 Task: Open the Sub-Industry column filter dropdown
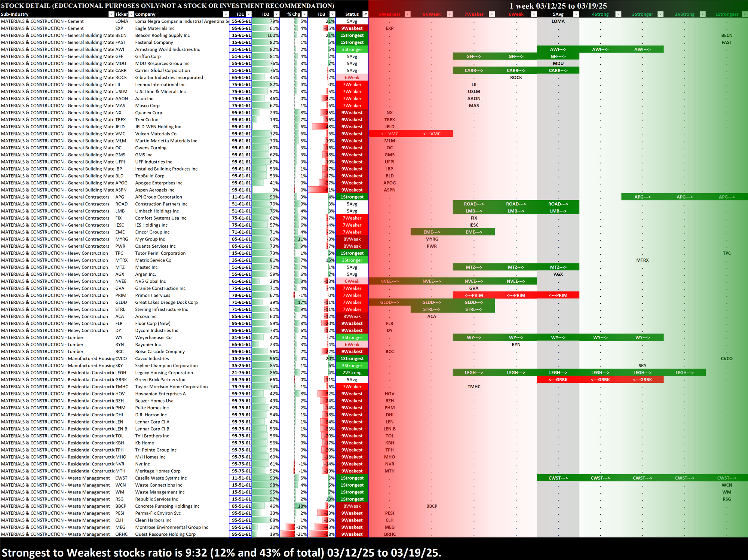click(x=111, y=14)
